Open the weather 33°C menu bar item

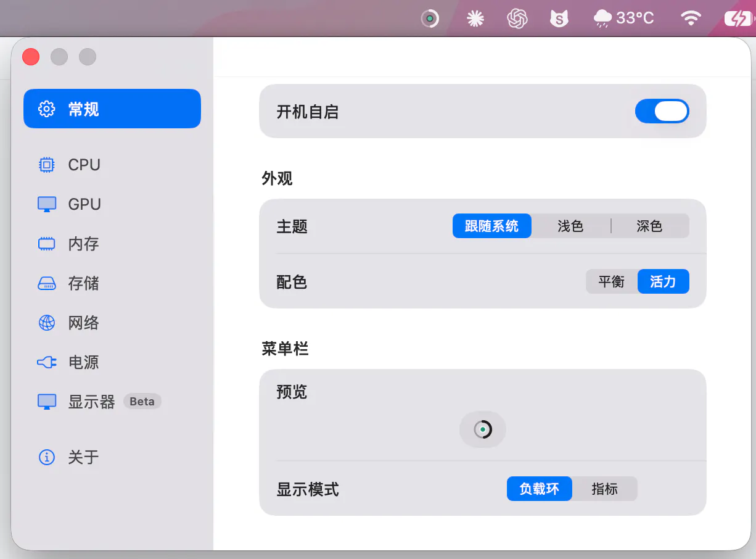(x=623, y=19)
